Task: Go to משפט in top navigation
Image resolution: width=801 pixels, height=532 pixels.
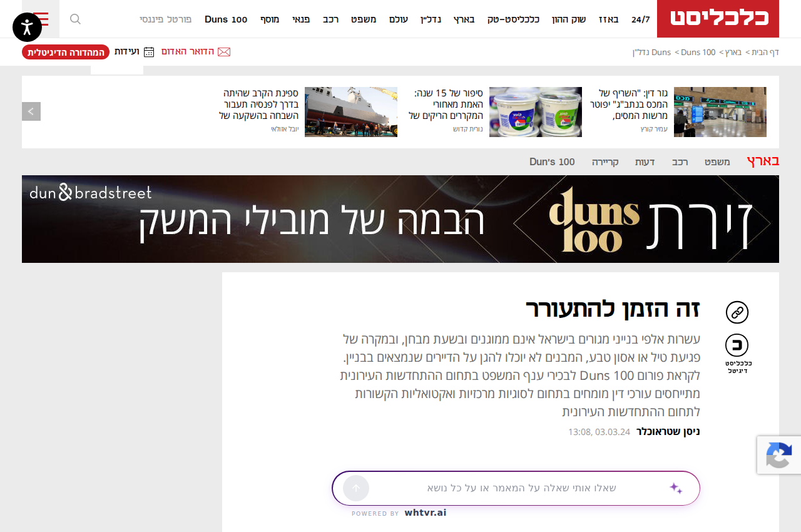Action: pos(364,19)
